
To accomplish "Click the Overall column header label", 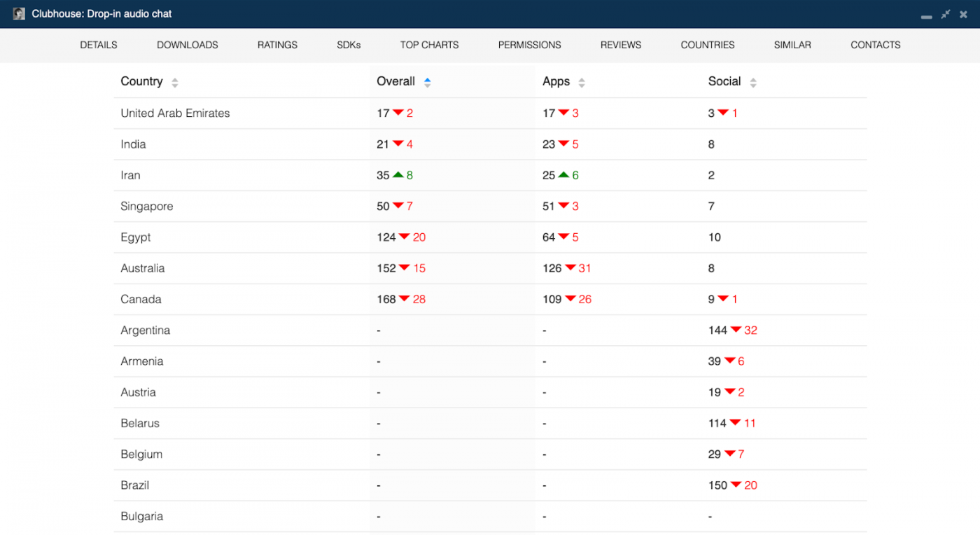I will tap(396, 81).
